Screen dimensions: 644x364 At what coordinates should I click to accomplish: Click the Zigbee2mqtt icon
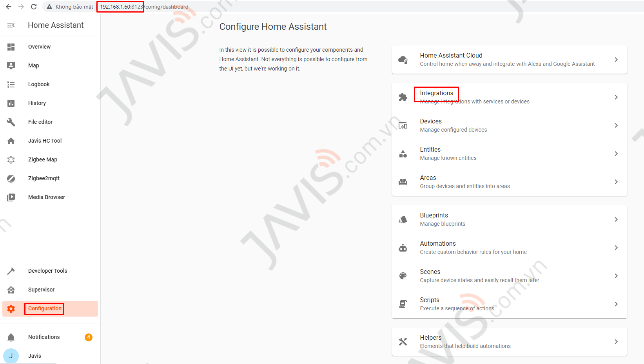point(11,178)
